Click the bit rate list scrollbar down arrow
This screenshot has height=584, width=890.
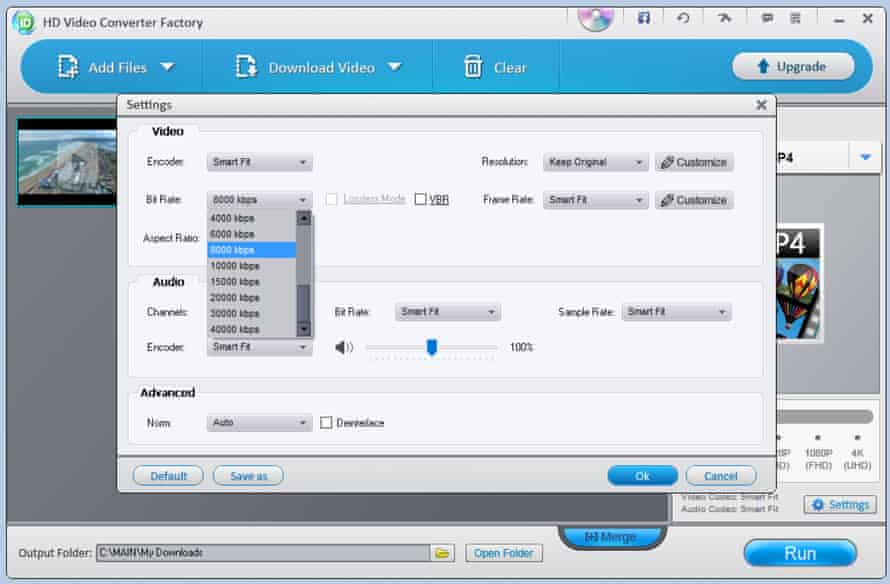coord(304,329)
